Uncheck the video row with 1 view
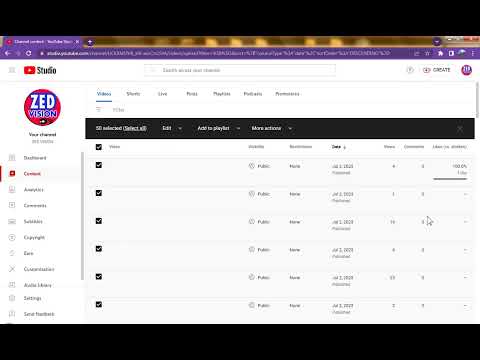 (x=99, y=193)
